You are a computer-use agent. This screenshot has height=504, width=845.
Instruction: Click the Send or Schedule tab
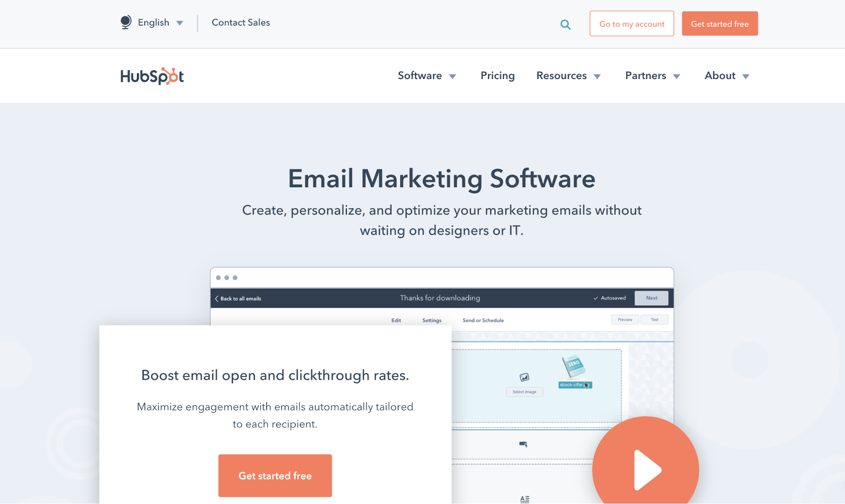click(482, 320)
